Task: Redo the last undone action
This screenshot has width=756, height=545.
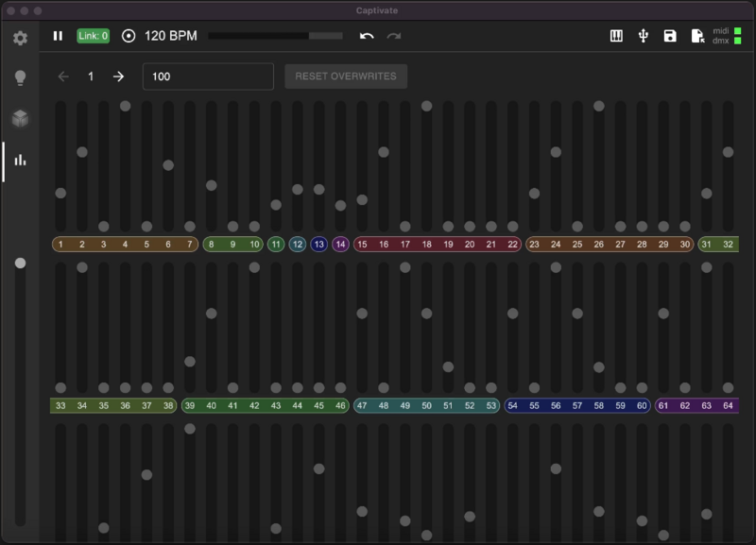Action: (x=394, y=36)
